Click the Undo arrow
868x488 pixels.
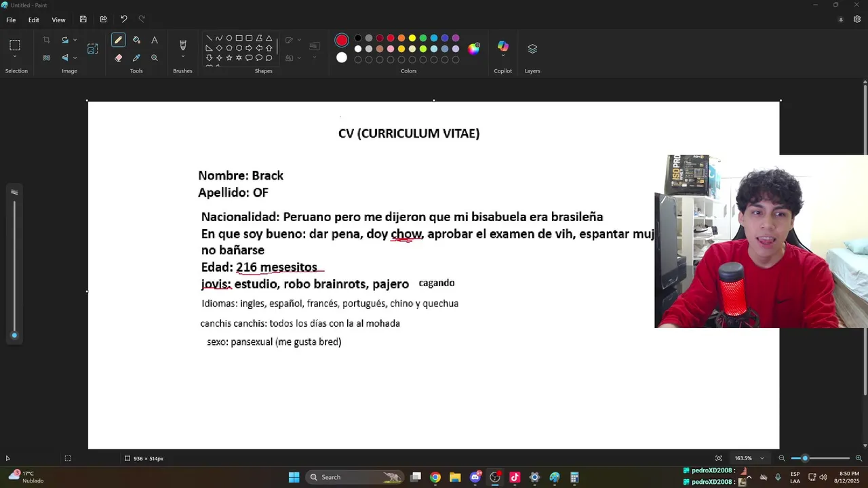pyautogui.click(x=123, y=19)
